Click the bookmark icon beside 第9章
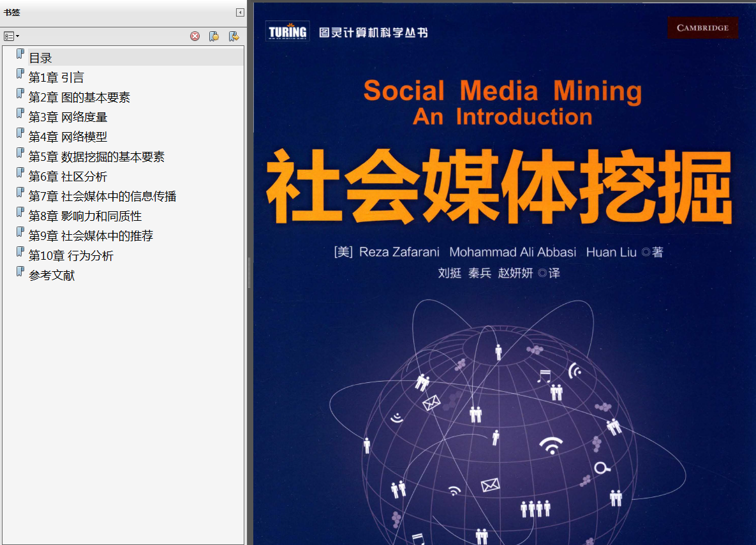Viewport: 756px width, 545px height. point(20,232)
